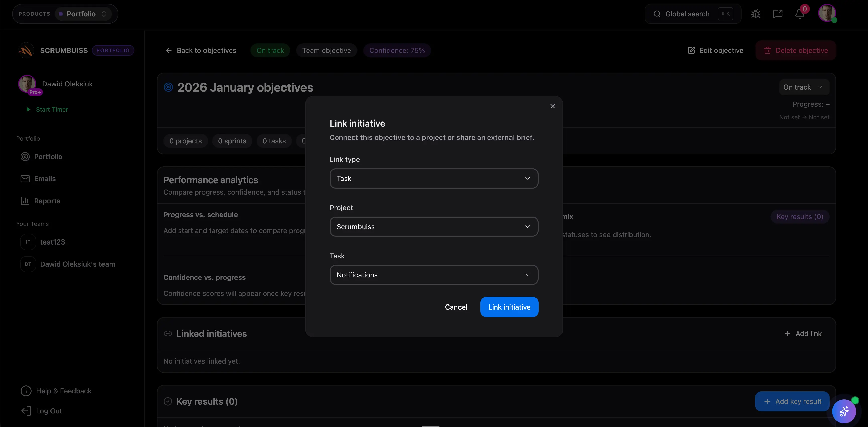Image resolution: width=868 pixels, height=427 pixels.
Task: Click the Link initiative button
Action: click(509, 307)
